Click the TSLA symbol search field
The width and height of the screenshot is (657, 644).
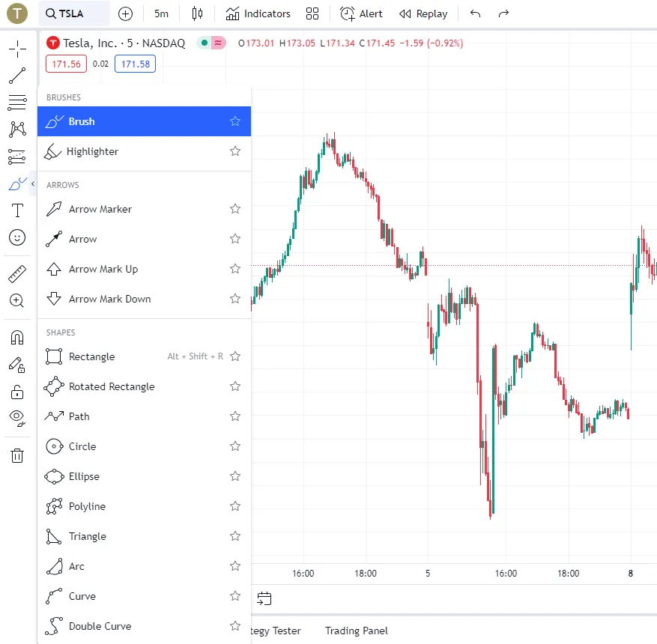point(71,13)
